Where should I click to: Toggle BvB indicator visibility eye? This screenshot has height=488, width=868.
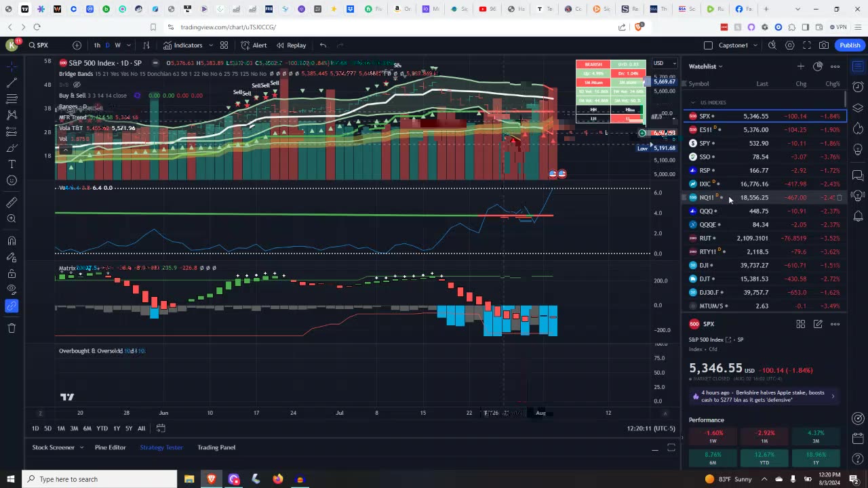tap(77, 85)
